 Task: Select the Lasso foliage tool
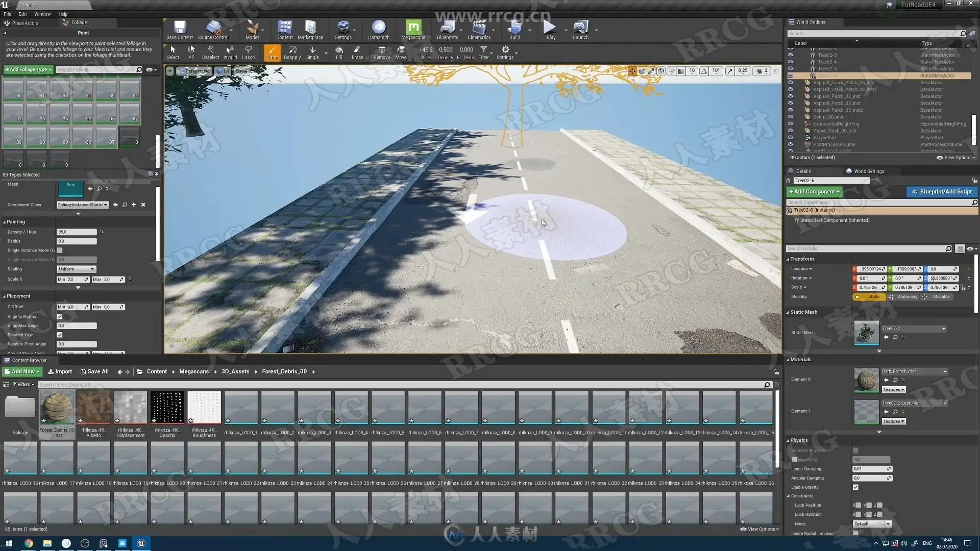(x=248, y=52)
